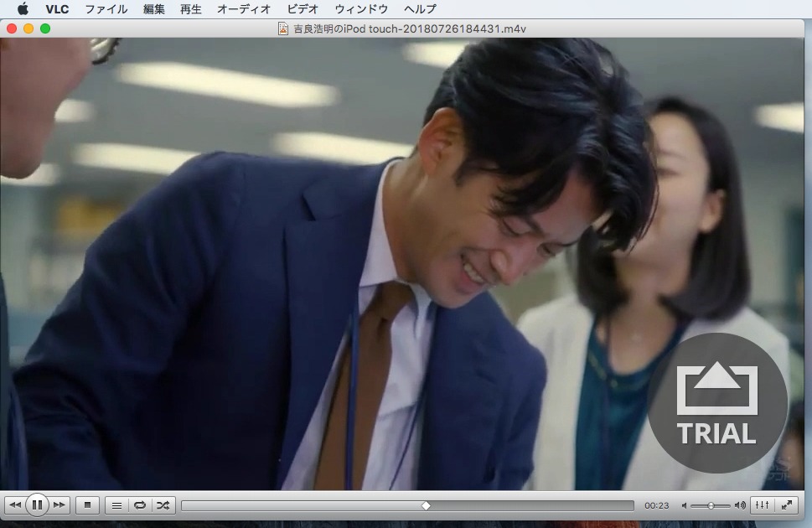
Task: Open audio effects equalizer panel
Action: tap(763, 505)
